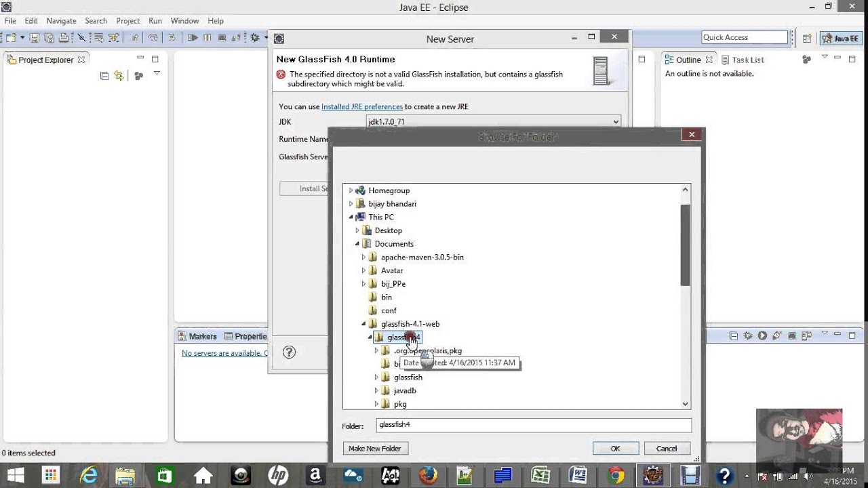Open File Explorer from taskbar
Viewport: 868px width, 488px height.
click(x=126, y=475)
